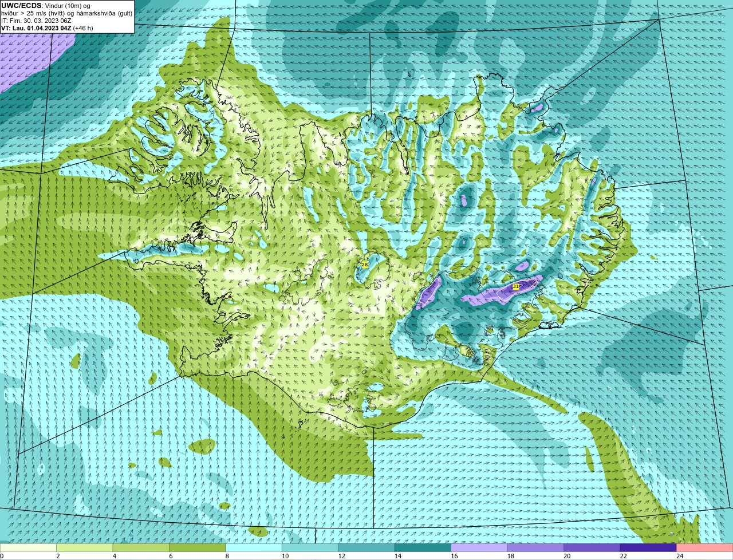Click the purple 18–20 m/s legend swatch
Screen dimensions: 733x560
tap(536, 547)
